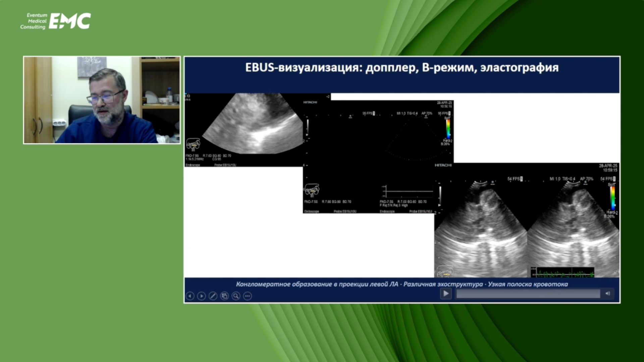Mute the video volume speaker icon
Screen dimensions: 644x362
pos(607,294)
